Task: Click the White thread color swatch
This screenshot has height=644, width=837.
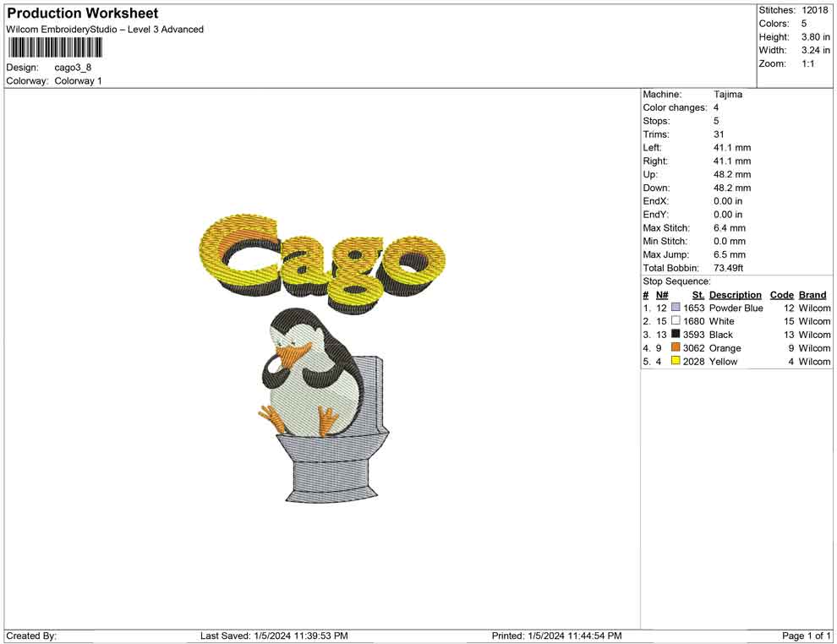Action: [676, 320]
